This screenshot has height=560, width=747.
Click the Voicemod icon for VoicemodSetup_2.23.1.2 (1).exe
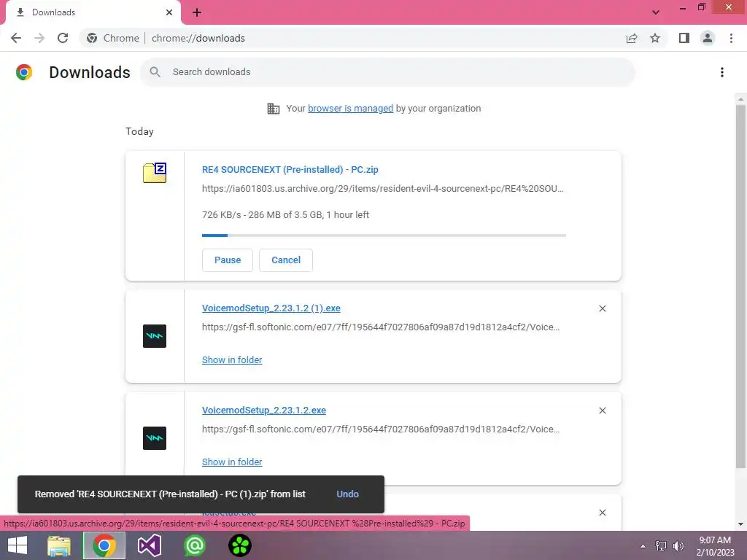pyautogui.click(x=155, y=336)
